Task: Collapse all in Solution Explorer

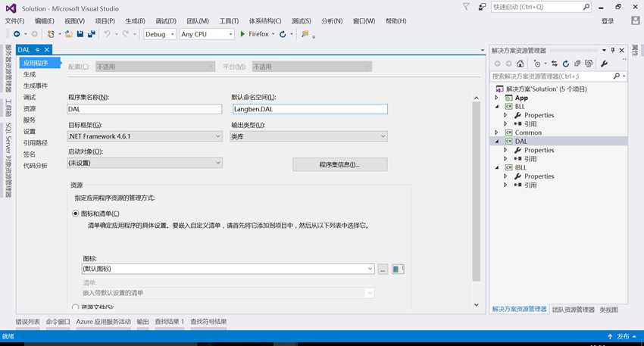Action: [x=577, y=64]
